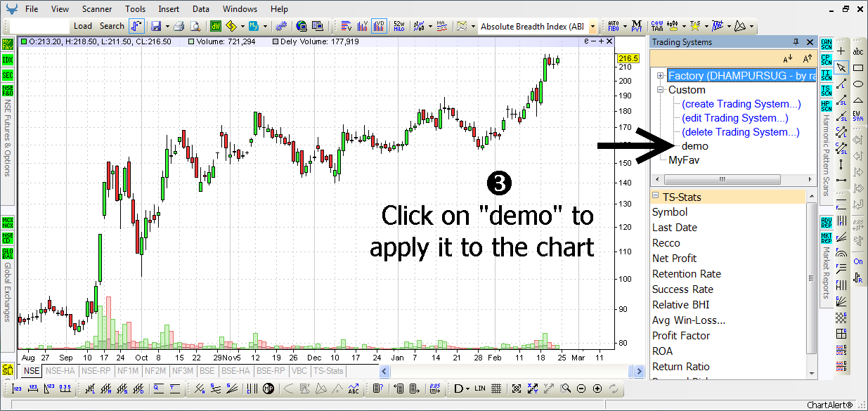
Task: Collapse the Custom tree node
Action: (x=660, y=90)
